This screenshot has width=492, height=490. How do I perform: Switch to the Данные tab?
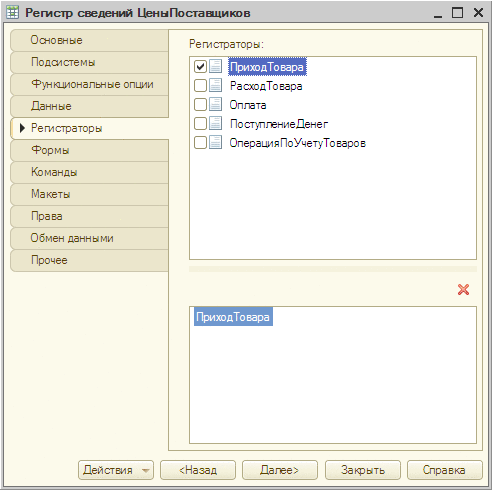[x=89, y=106]
